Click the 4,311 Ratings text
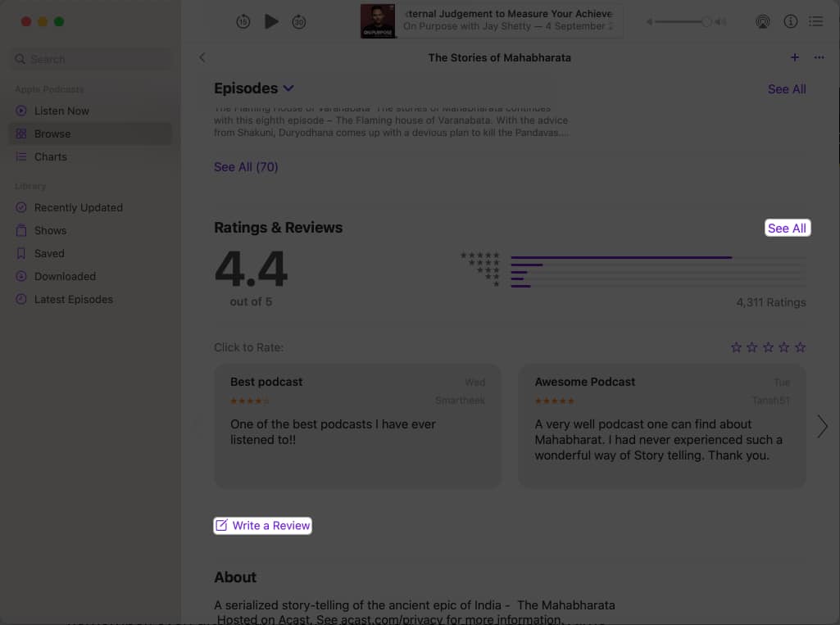840x625 pixels. tap(771, 302)
